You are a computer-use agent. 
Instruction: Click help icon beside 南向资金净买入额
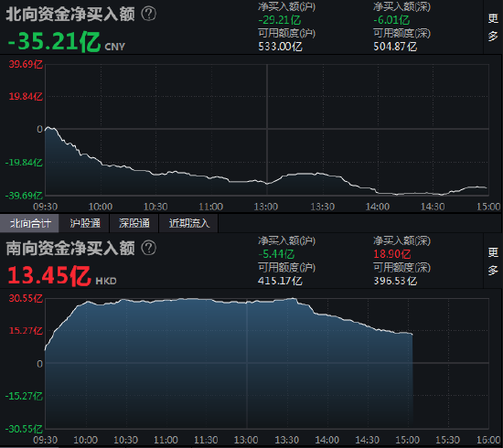coord(148,248)
